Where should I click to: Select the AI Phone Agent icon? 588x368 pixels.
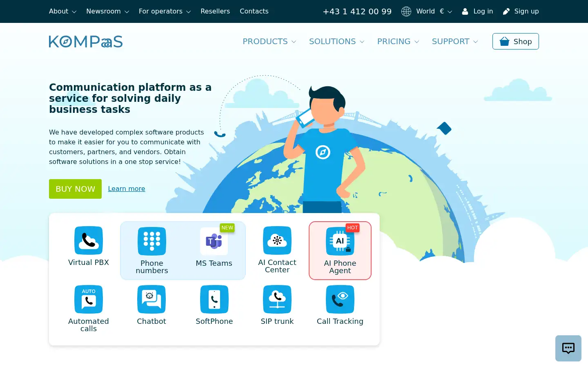coord(340,241)
